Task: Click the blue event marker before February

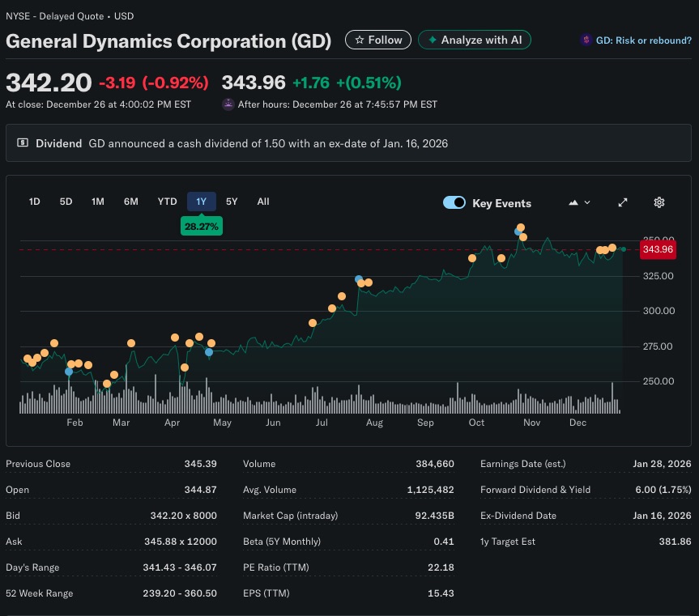Action: tap(69, 372)
